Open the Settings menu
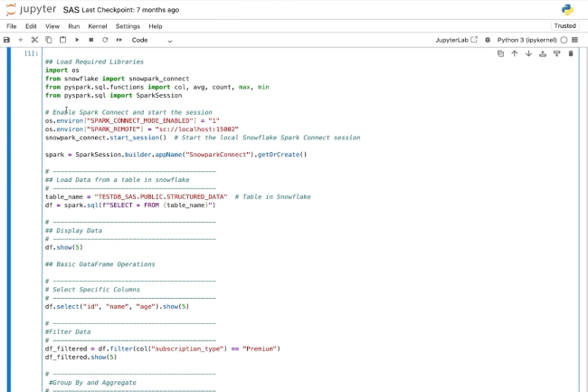The width and height of the screenshot is (588, 392). (128, 26)
